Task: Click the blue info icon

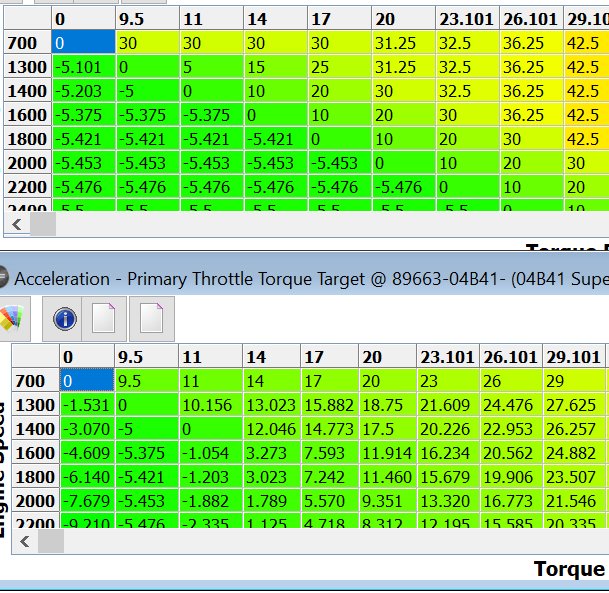Action: coord(64,319)
